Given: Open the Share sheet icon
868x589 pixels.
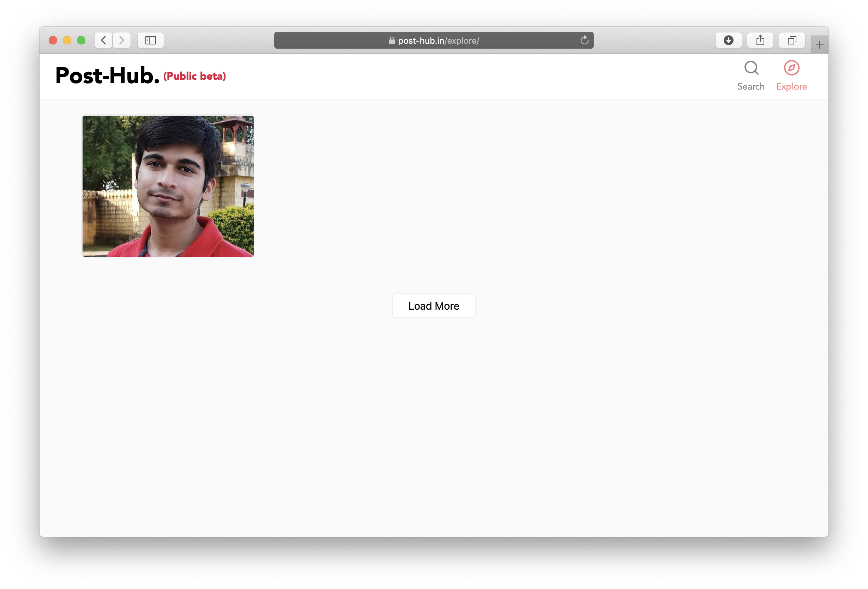Looking at the screenshot, I should coord(760,40).
